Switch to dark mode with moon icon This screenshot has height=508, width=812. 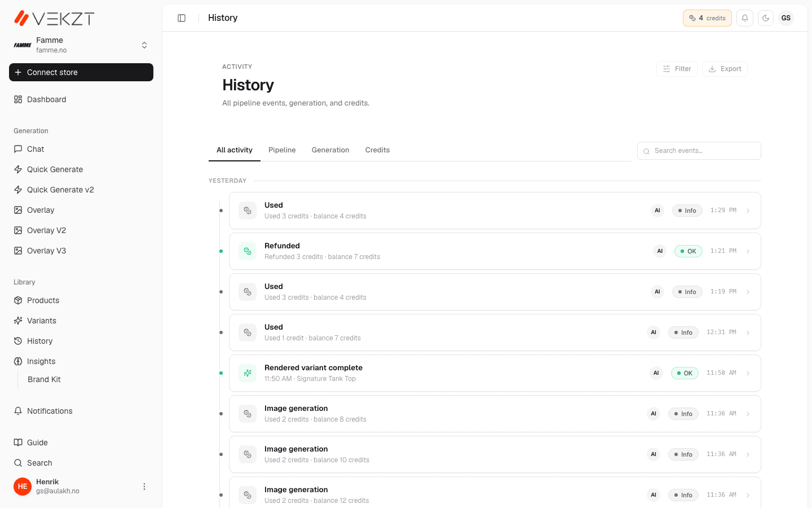pyautogui.click(x=766, y=18)
